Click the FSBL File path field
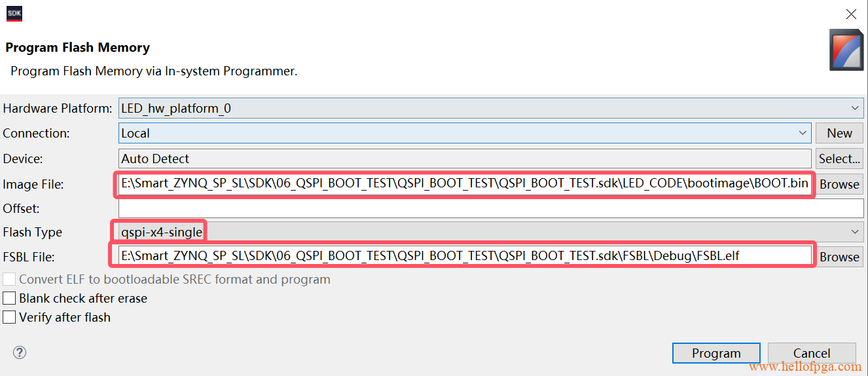 (465, 256)
